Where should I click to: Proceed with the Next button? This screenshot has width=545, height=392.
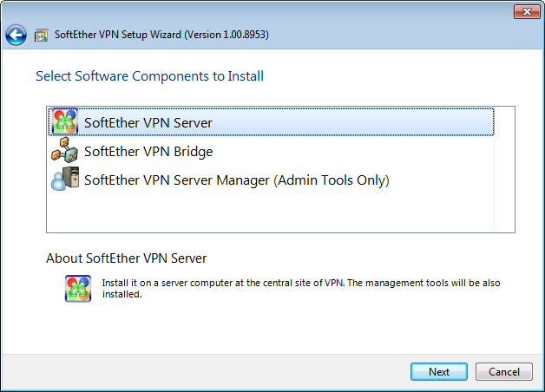point(439,372)
